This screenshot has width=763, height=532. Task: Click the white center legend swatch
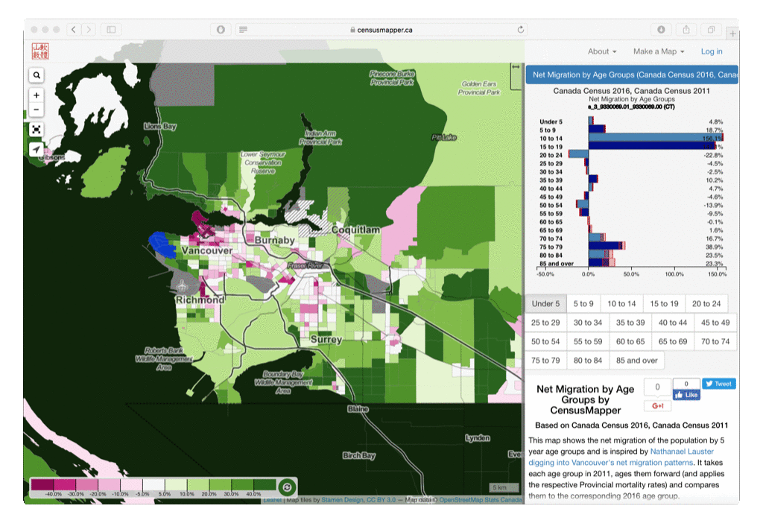click(153, 485)
